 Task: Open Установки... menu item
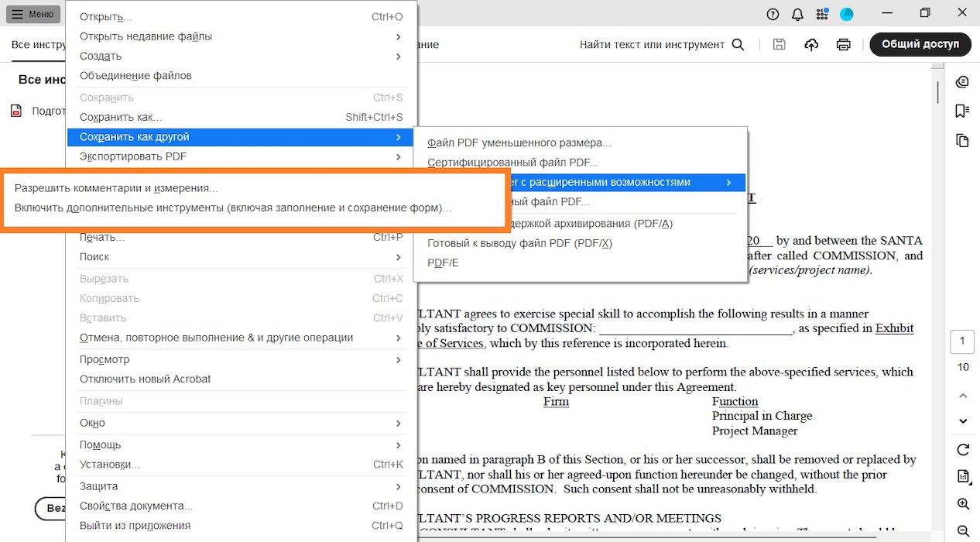[242, 465]
